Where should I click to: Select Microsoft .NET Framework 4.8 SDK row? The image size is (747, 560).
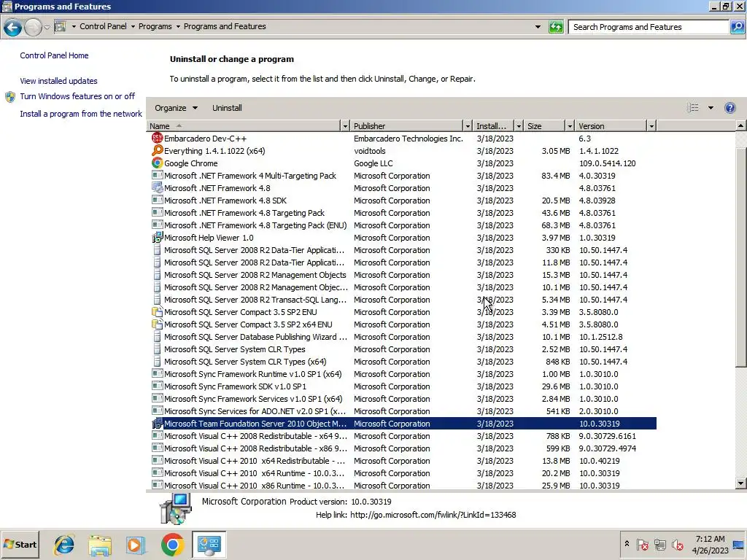coord(403,201)
